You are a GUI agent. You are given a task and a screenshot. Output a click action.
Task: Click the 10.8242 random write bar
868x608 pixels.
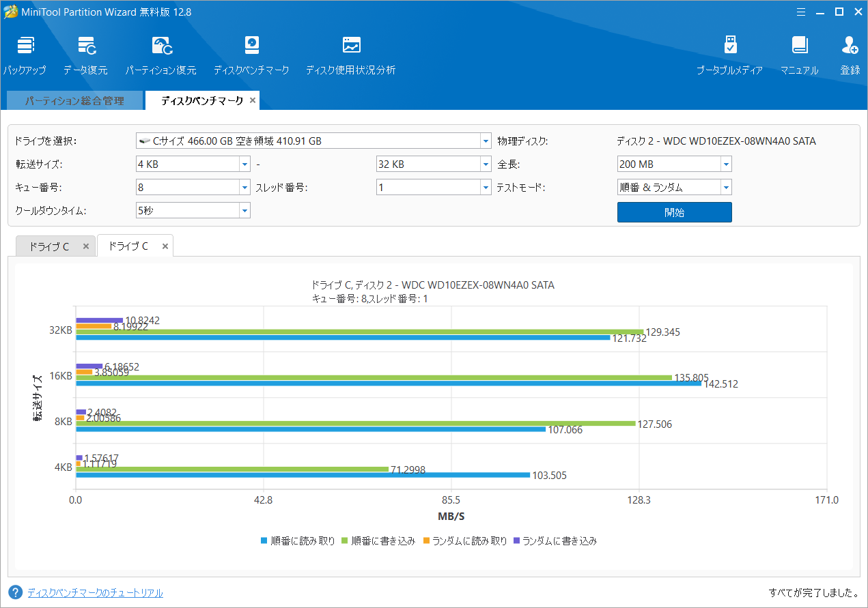99,320
